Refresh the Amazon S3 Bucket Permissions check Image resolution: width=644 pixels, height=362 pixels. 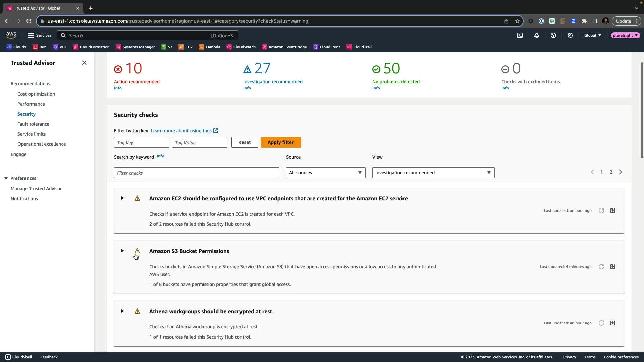601,267
